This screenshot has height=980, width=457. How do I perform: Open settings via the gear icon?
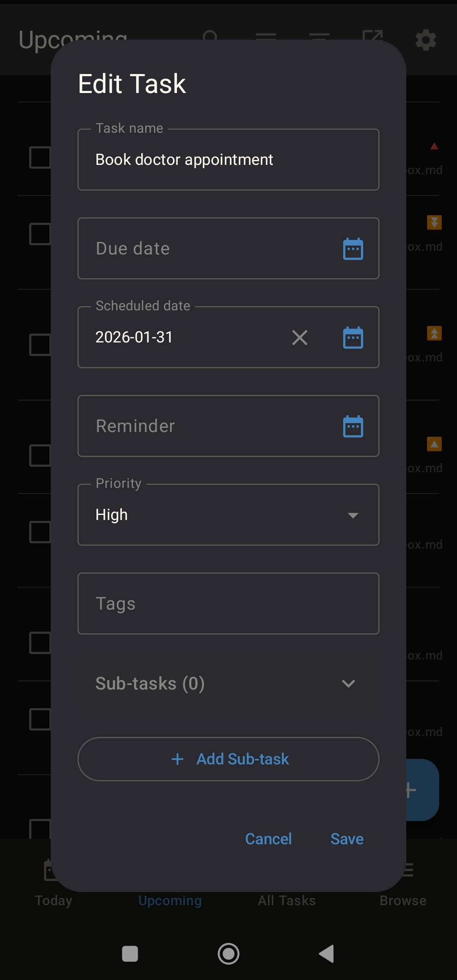pyautogui.click(x=426, y=39)
